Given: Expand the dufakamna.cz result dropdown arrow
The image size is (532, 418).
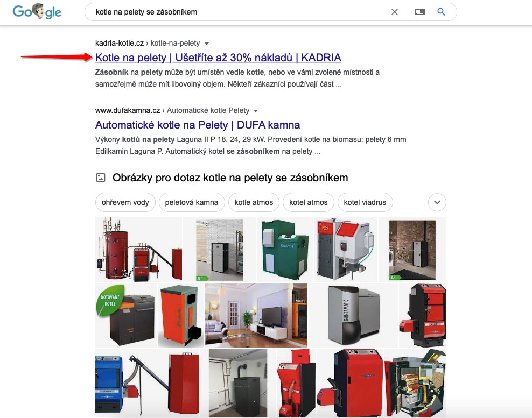Looking at the screenshot, I should point(256,111).
